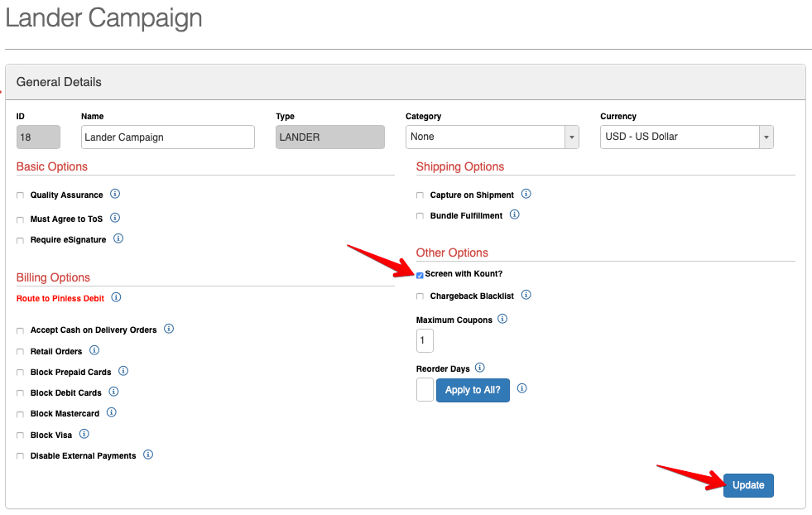The height and width of the screenshot is (515, 812).
Task: Expand the Currency dropdown arrow
Action: click(766, 137)
